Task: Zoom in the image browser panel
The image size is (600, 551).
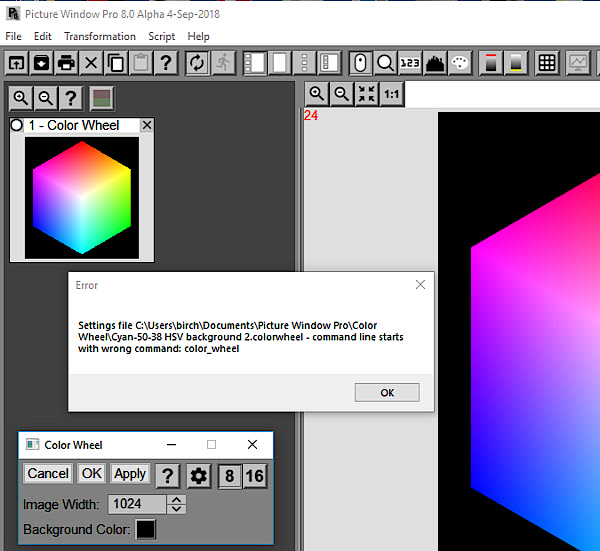Action: click(21, 98)
